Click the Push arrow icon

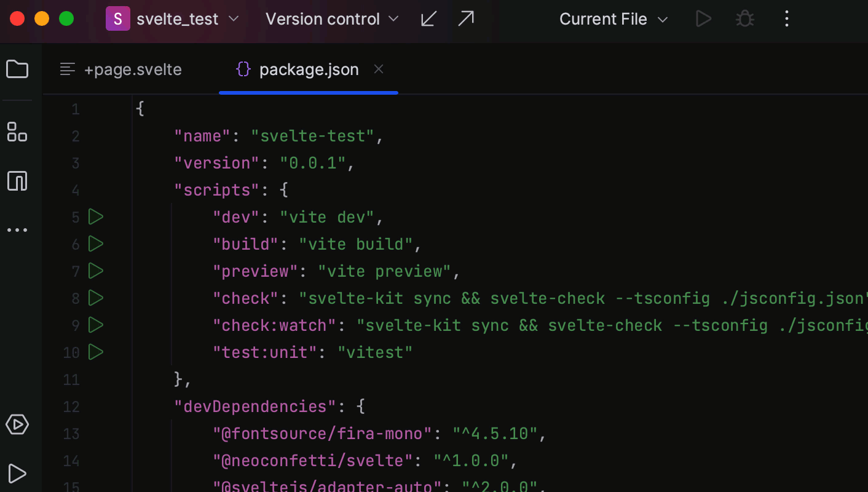coord(466,19)
